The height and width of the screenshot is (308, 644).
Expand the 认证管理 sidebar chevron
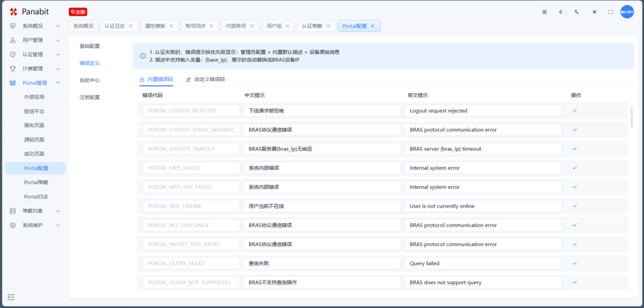[x=57, y=55]
